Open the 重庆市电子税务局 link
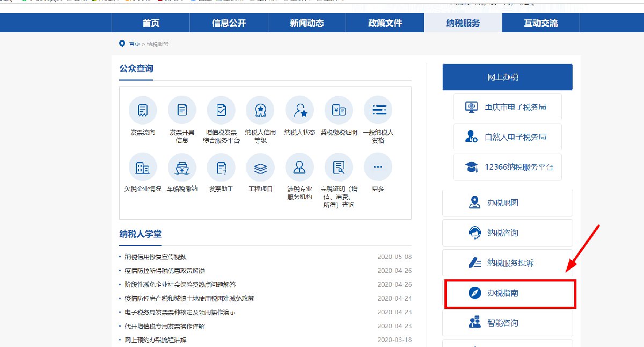Viewport: 644px width, 347px height. (x=507, y=107)
